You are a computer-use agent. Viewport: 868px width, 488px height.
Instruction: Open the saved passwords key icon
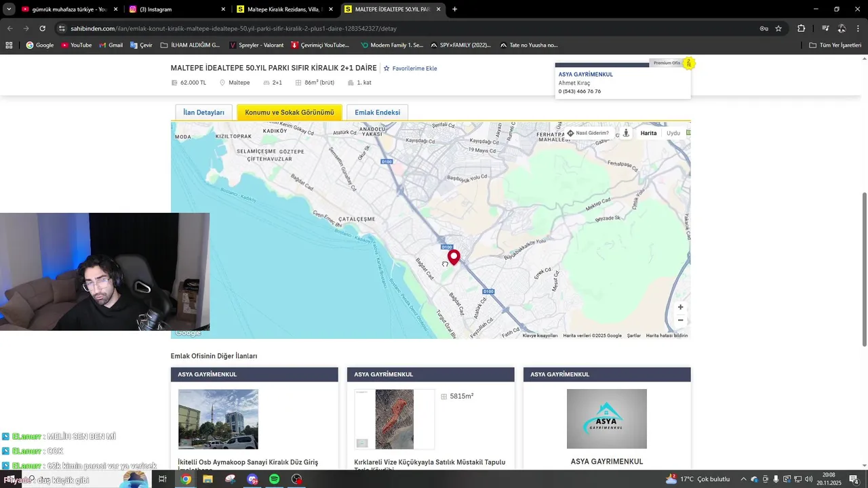pos(764,28)
